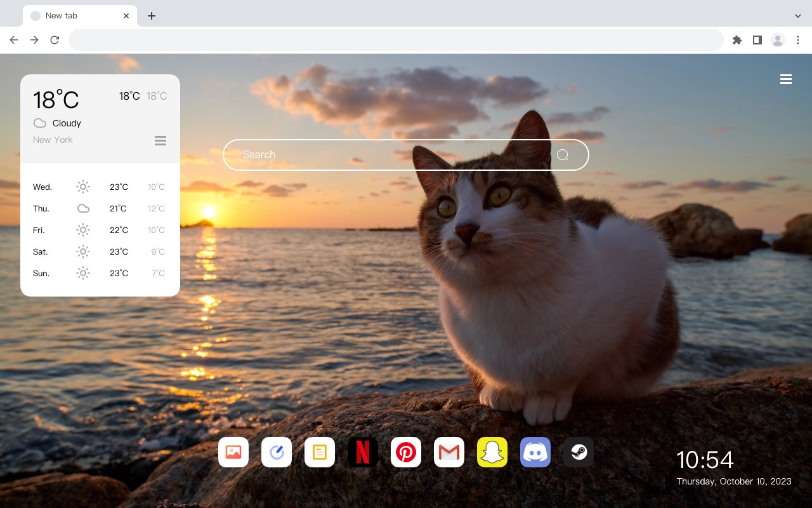Open the Snapchat shortcut
The image size is (812, 508).
point(492,452)
